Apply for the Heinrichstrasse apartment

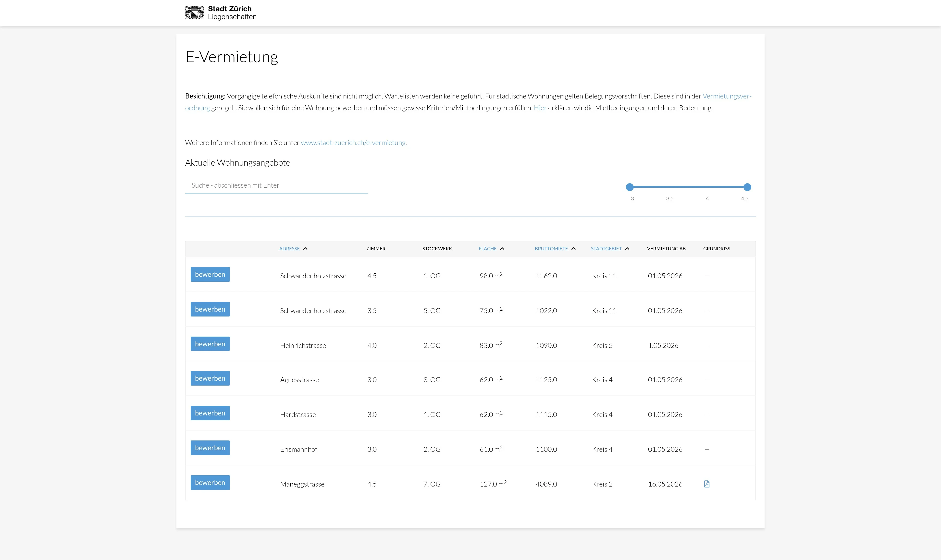pos(210,344)
